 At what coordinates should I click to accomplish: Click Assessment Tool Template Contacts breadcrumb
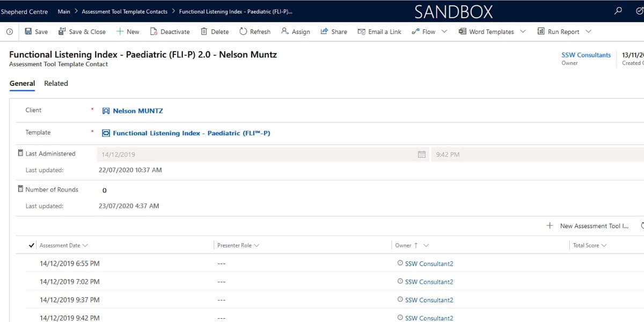pyautogui.click(x=124, y=11)
